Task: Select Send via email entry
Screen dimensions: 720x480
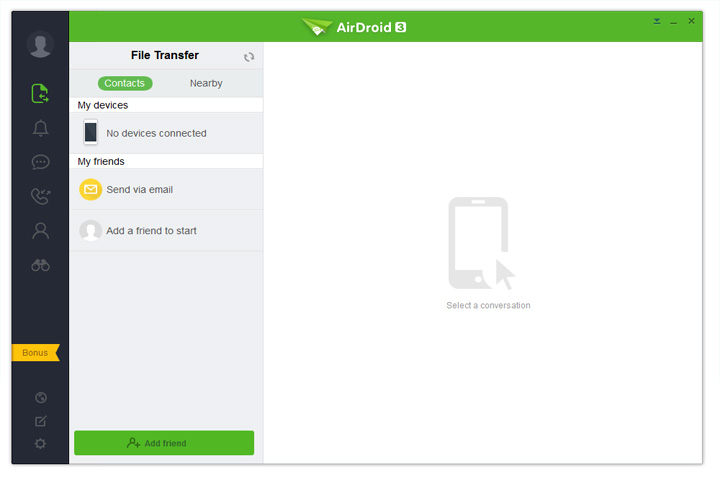Action: (x=166, y=190)
